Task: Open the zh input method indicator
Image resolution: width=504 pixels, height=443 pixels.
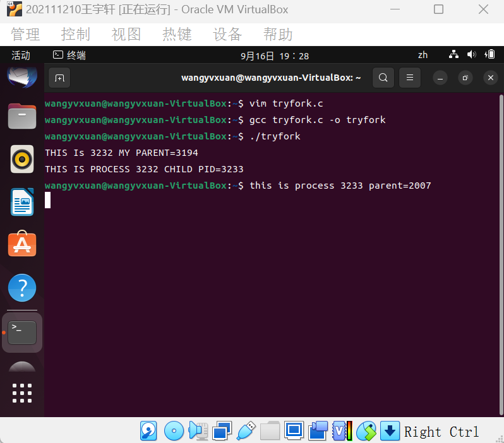Action: point(423,55)
